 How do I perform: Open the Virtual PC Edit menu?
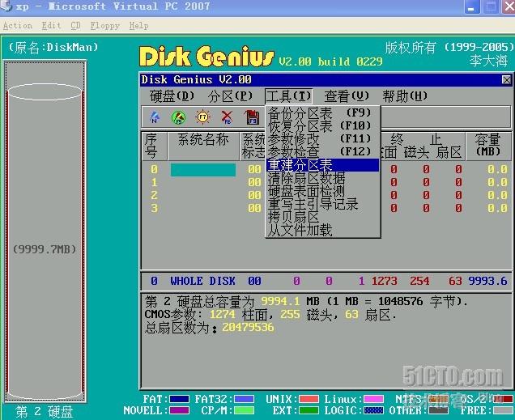pos(51,26)
